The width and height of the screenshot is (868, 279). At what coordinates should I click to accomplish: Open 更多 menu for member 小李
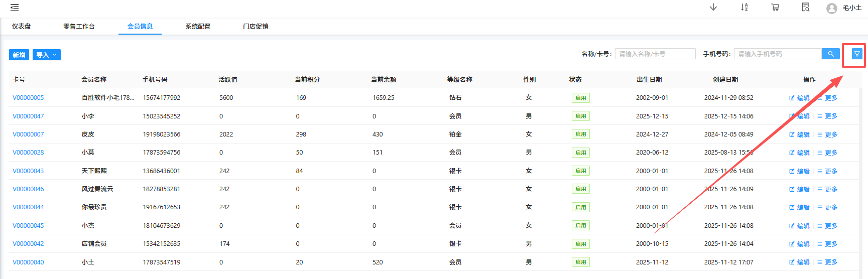tap(827, 116)
